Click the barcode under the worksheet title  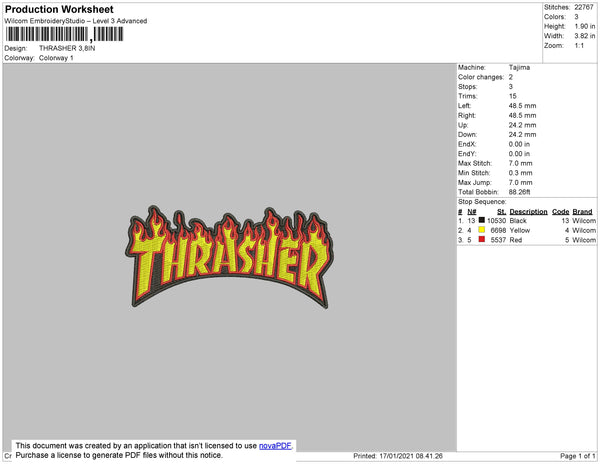point(64,34)
